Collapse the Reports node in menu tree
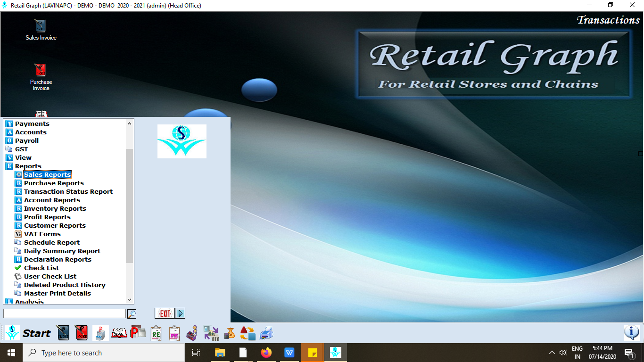This screenshot has height=362, width=644. (x=28, y=166)
